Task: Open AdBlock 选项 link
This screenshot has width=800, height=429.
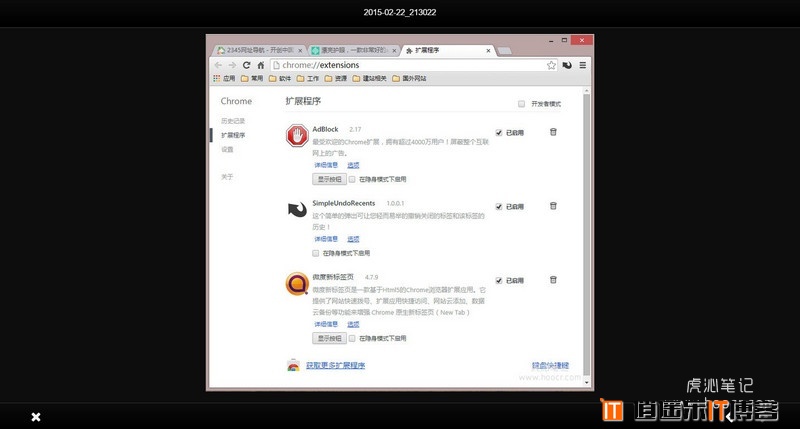Action: (x=353, y=165)
